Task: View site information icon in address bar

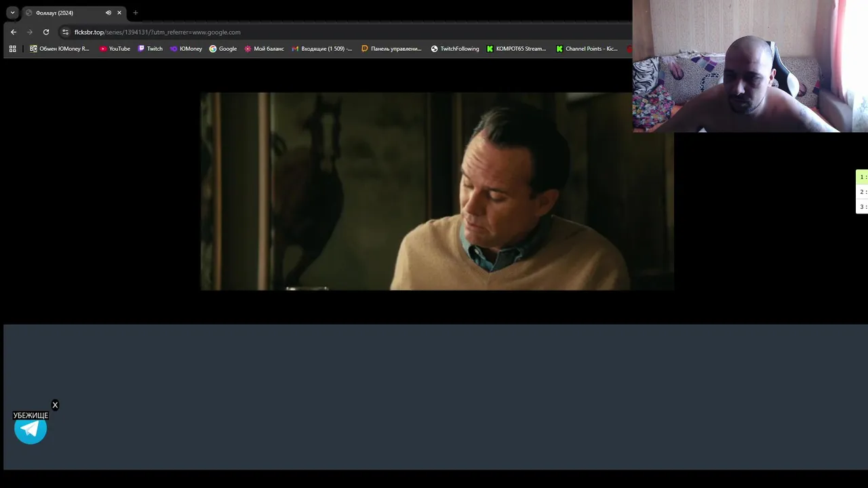Action: (x=65, y=32)
